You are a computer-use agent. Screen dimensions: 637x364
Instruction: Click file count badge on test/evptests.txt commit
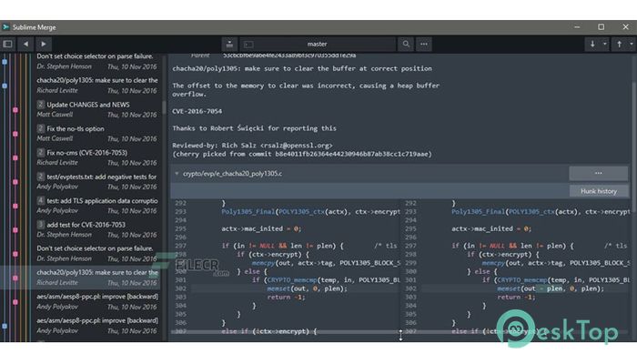point(41,177)
